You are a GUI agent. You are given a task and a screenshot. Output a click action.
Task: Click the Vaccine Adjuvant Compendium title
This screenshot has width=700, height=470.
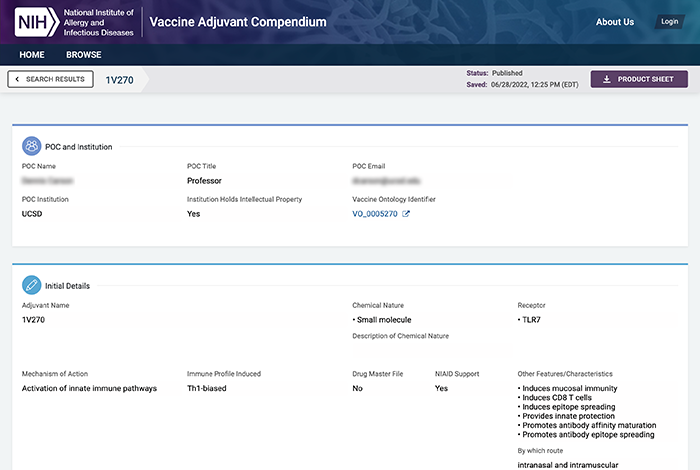(238, 22)
